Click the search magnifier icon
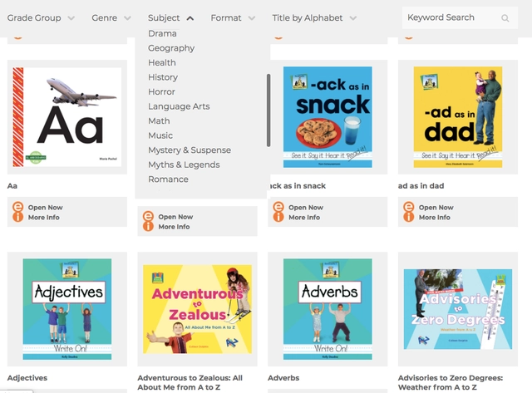 [x=505, y=18]
